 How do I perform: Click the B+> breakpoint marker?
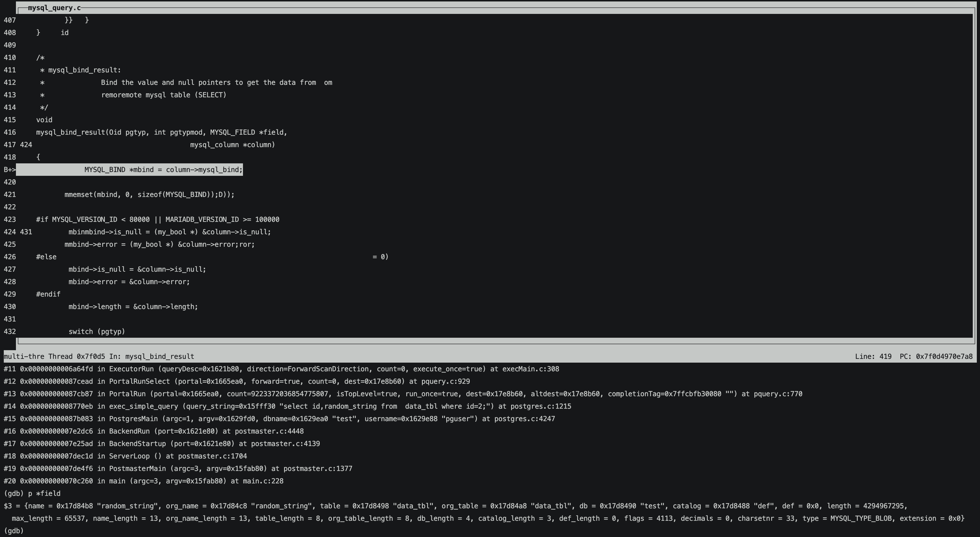10,170
